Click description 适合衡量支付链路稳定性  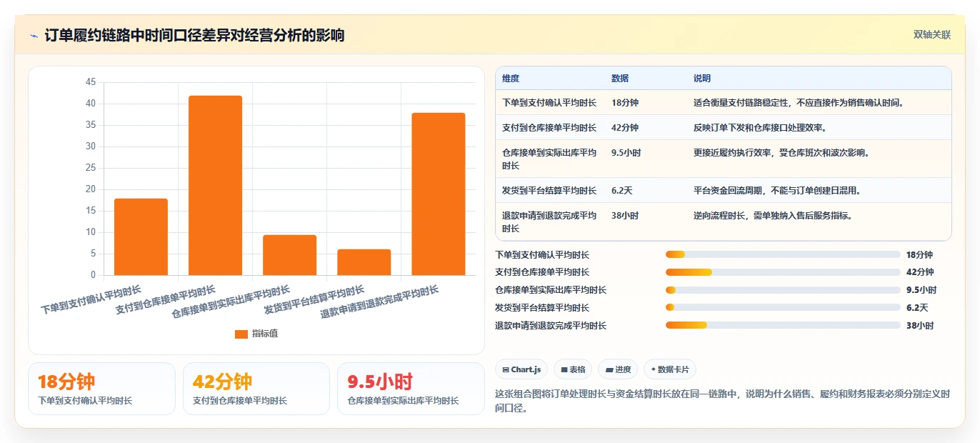click(799, 103)
